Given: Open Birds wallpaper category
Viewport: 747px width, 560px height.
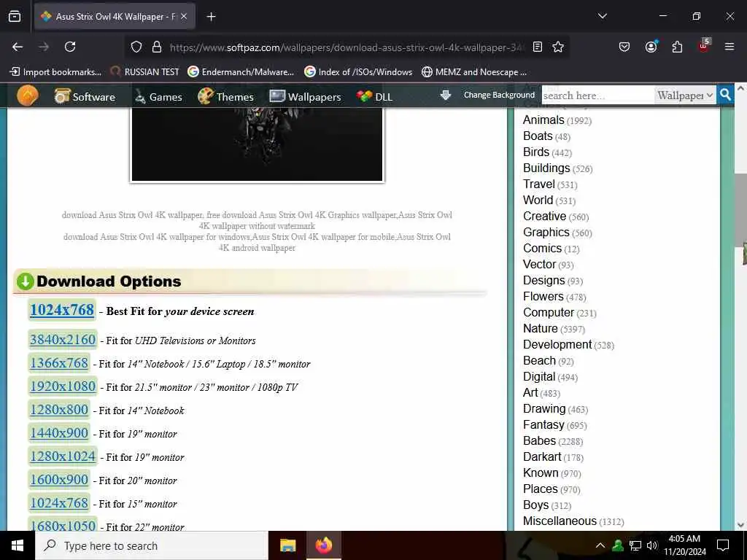Looking at the screenshot, I should click(536, 152).
